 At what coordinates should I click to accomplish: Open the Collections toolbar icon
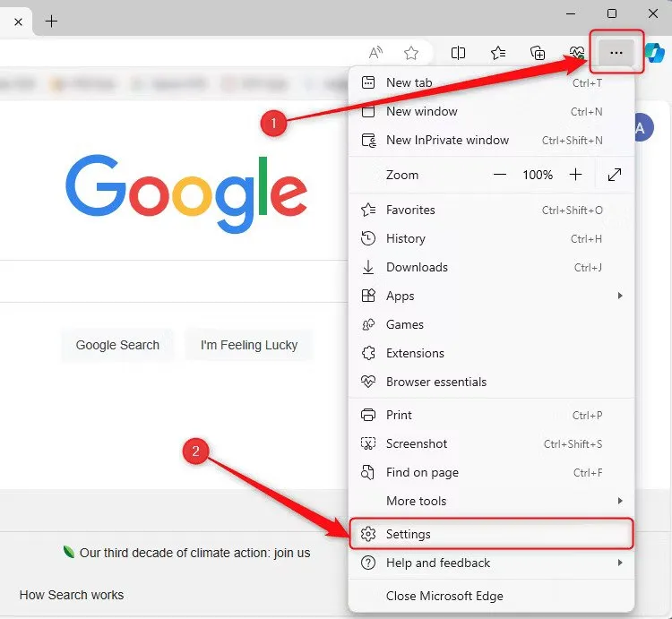(538, 53)
